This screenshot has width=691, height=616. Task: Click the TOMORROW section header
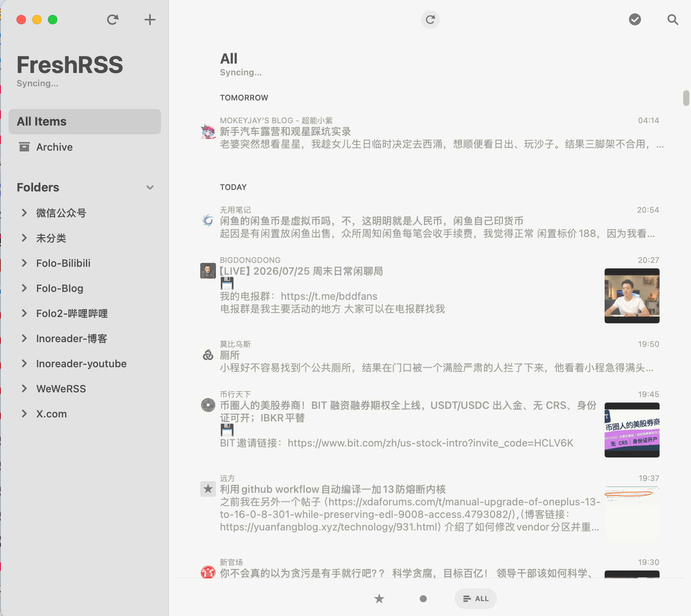tap(244, 98)
